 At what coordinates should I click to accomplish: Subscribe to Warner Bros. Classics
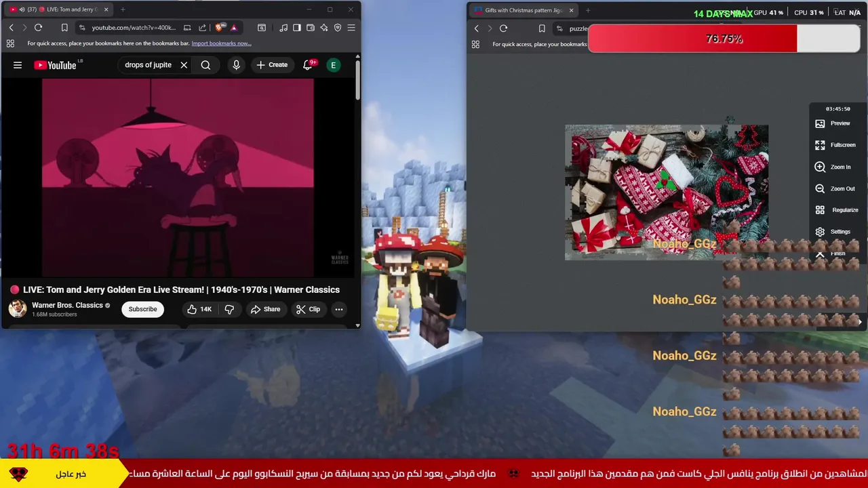142,309
